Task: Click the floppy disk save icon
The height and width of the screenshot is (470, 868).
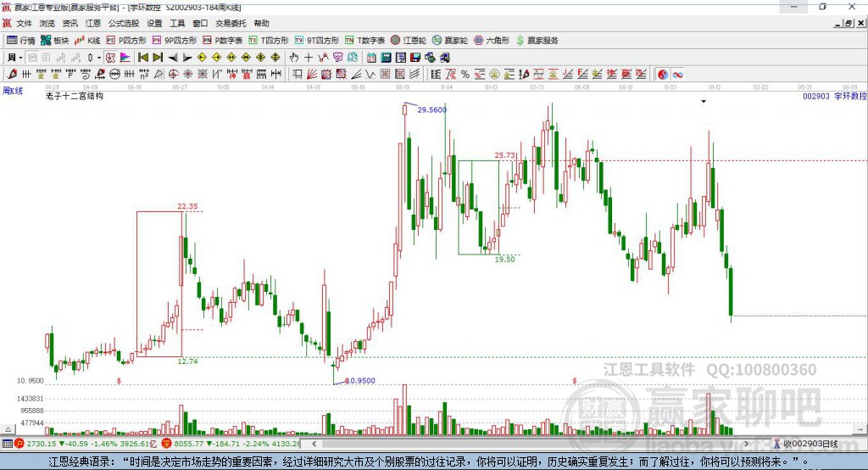Action: tap(415, 57)
